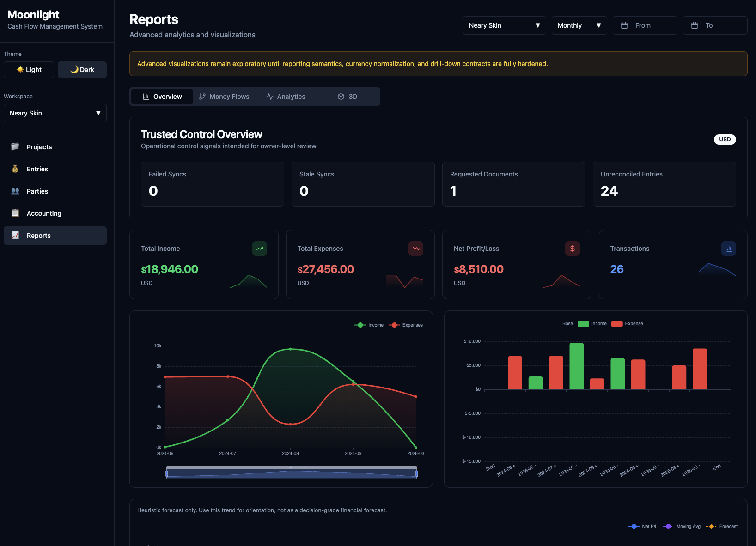The height and width of the screenshot is (546, 756).
Task: Toggle Net P/L series in forecast legend
Action: pyautogui.click(x=643, y=527)
